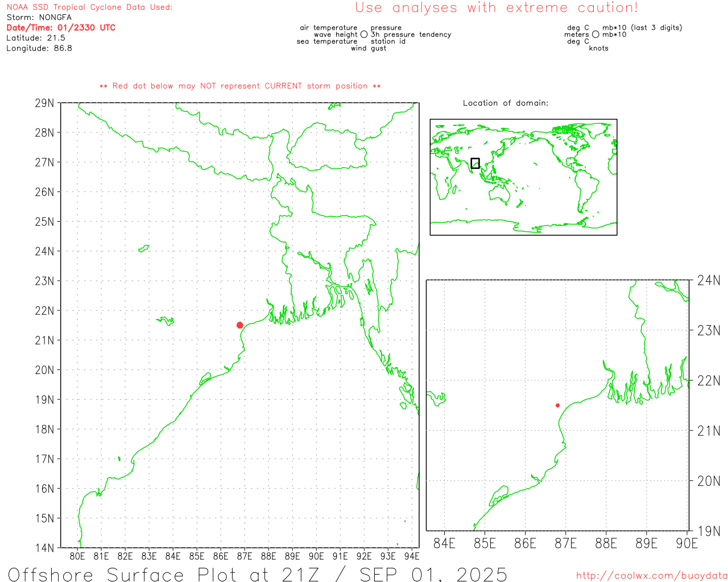Click the station circle in left legend
This screenshot has width=728, height=582.
pyautogui.click(x=364, y=34)
